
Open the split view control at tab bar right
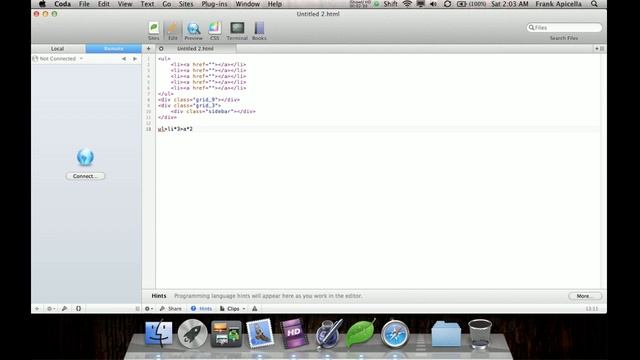600,49
